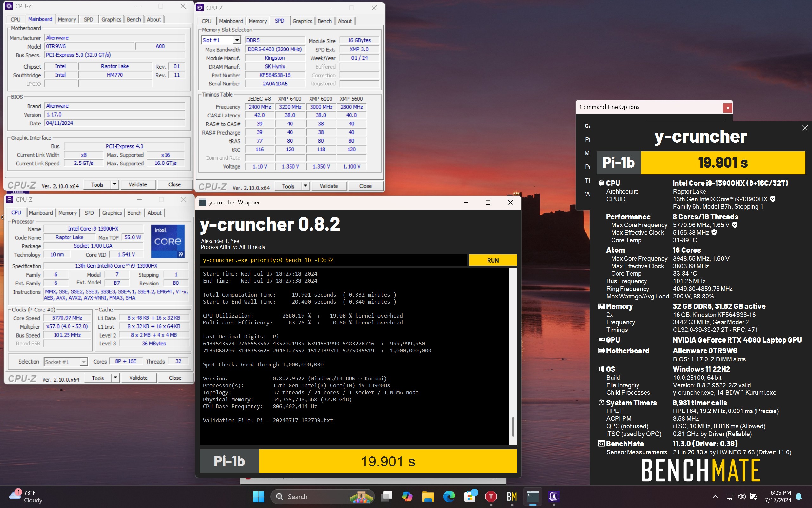Open Graphics tab in SPD CPU-Z window

click(x=302, y=21)
